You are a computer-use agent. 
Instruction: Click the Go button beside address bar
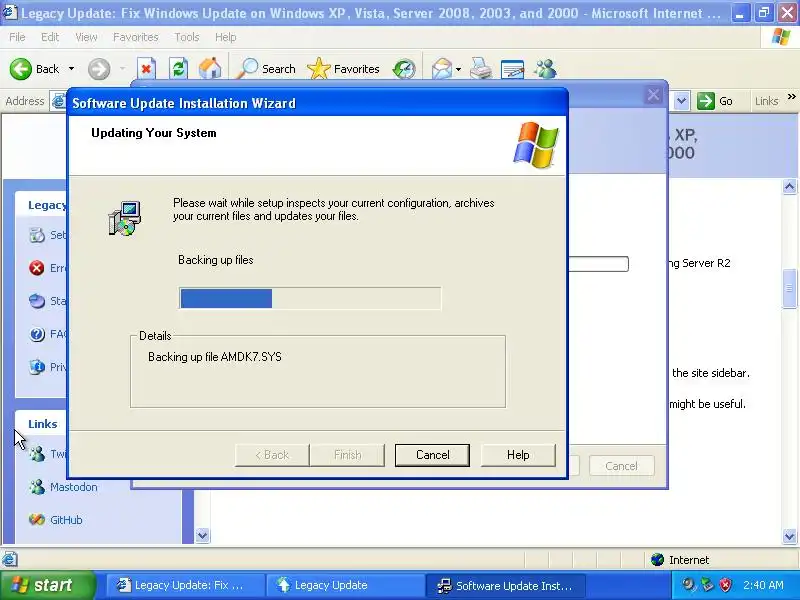coord(715,101)
